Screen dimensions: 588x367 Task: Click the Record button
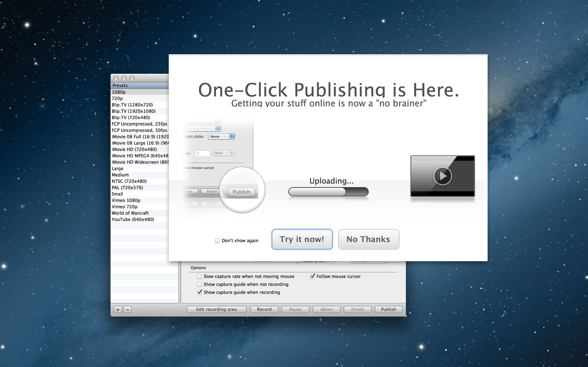pyautogui.click(x=264, y=309)
